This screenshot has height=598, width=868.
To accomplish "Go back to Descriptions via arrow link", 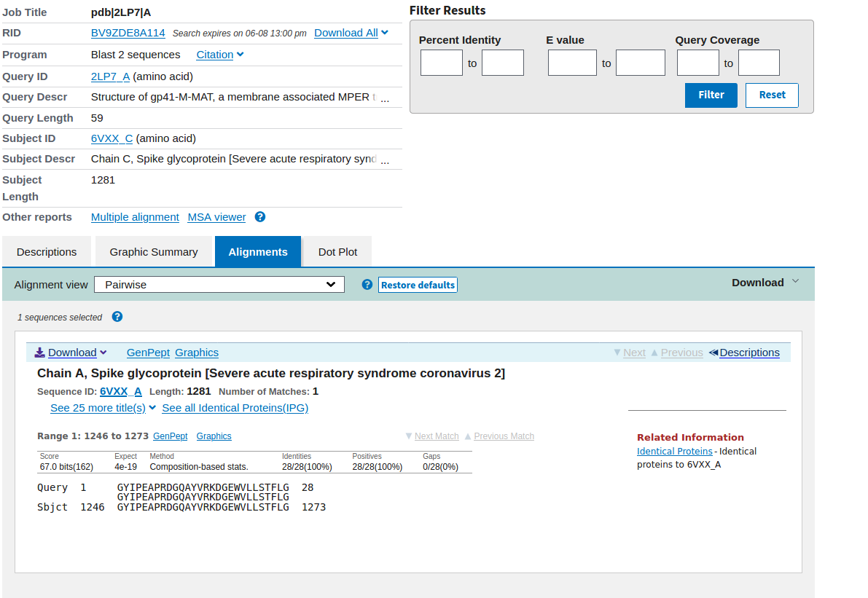I will tap(744, 353).
